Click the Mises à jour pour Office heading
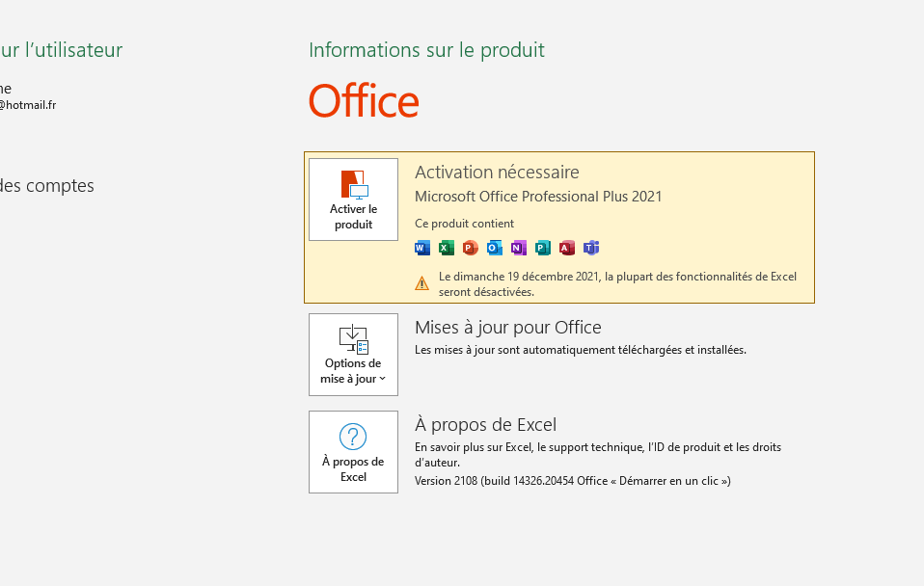The image size is (924, 586). click(508, 328)
